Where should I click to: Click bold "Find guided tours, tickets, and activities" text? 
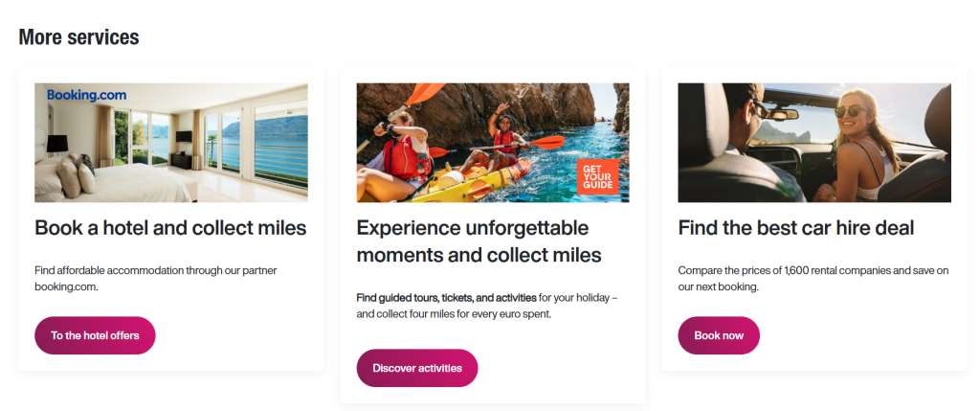(x=446, y=298)
